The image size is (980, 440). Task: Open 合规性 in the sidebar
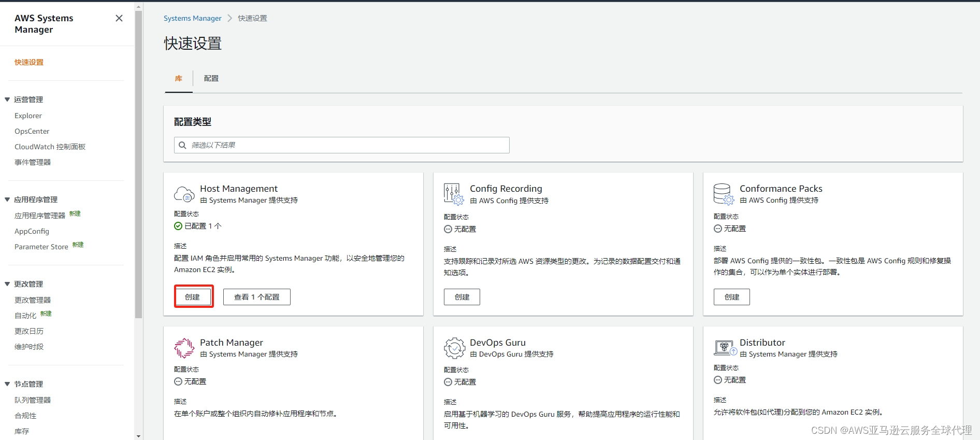coord(25,416)
